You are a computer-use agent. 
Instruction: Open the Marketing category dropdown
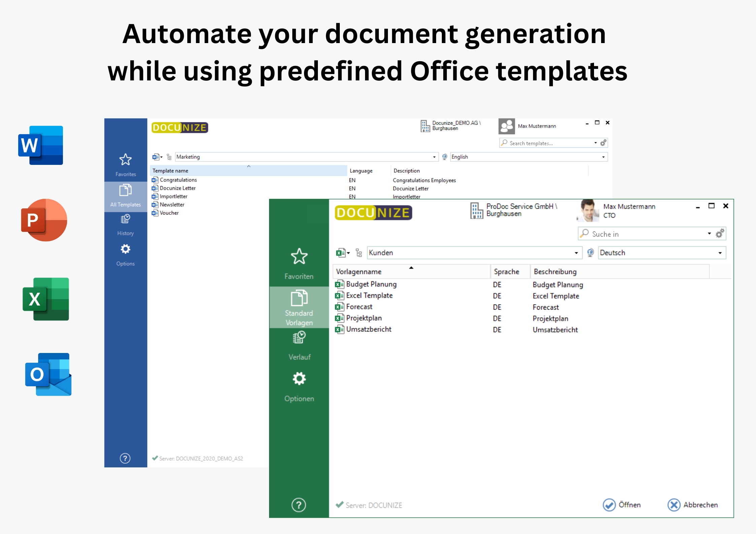(434, 157)
